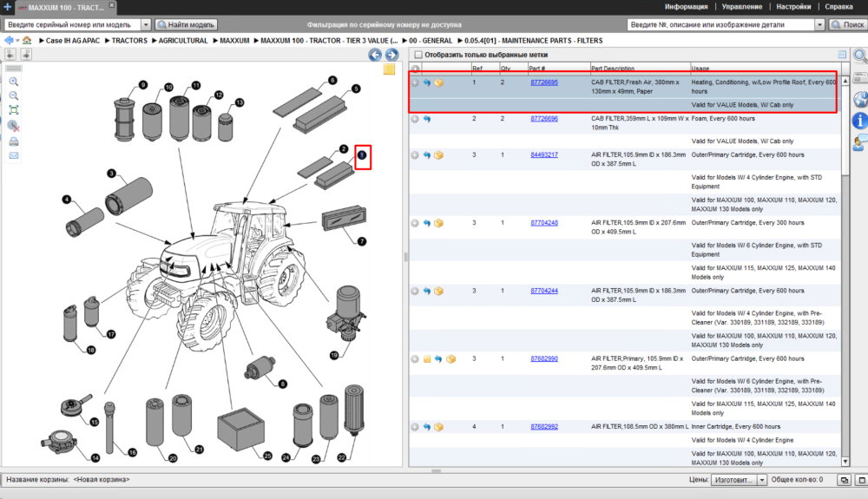This screenshot has height=499, width=868.
Task: Print the parts diagram
Action: click(14, 141)
